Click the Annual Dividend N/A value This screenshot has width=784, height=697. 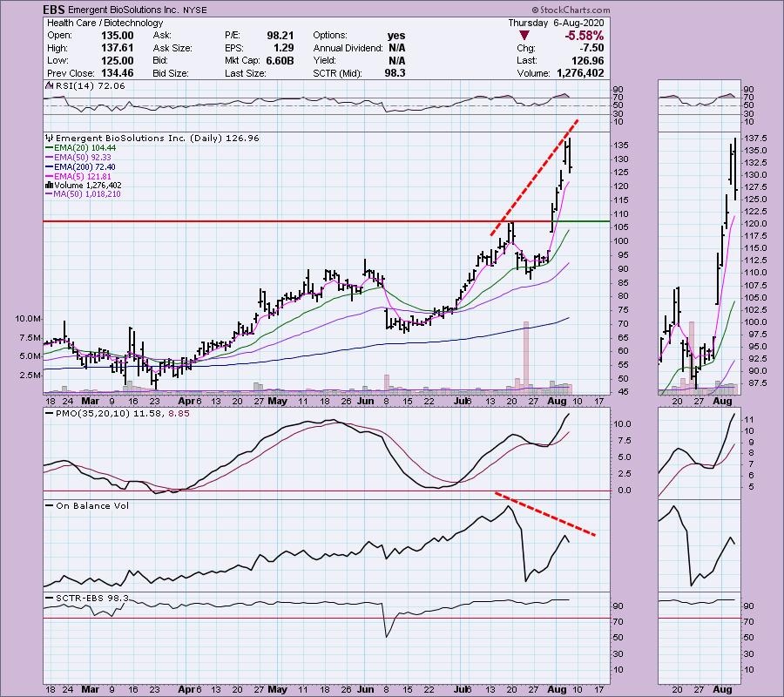pos(396,48)
